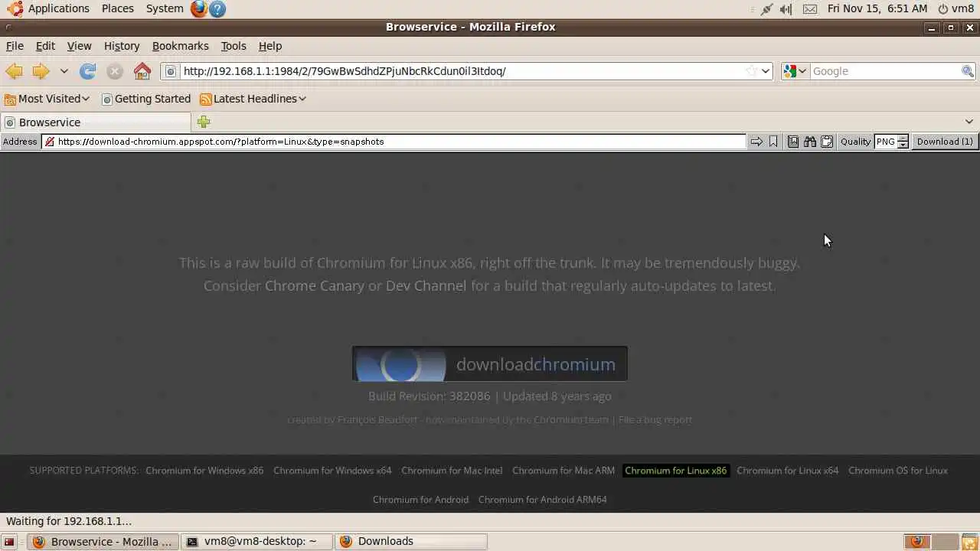Screen dimensions: 980x551
Task: Select Chromium for Windows x64 platform
Action: click(332, 471)
